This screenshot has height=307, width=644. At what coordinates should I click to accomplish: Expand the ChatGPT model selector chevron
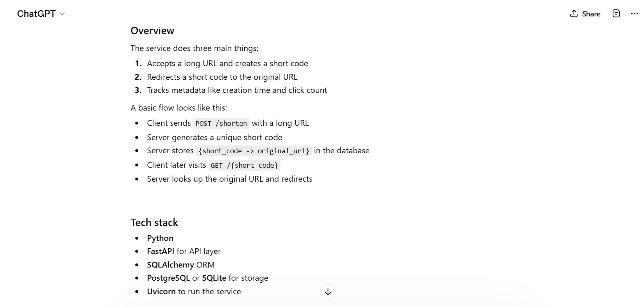click(62, 14)
